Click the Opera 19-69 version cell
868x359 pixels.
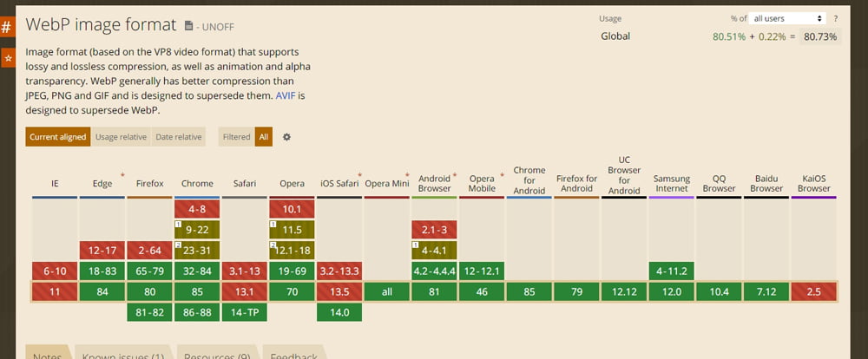click(292, 271)
